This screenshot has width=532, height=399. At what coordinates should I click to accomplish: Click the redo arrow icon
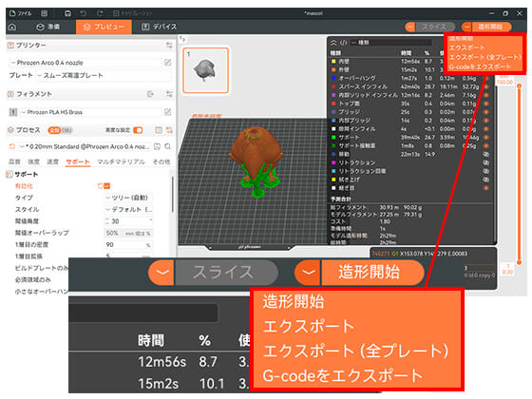pos(100,13)
